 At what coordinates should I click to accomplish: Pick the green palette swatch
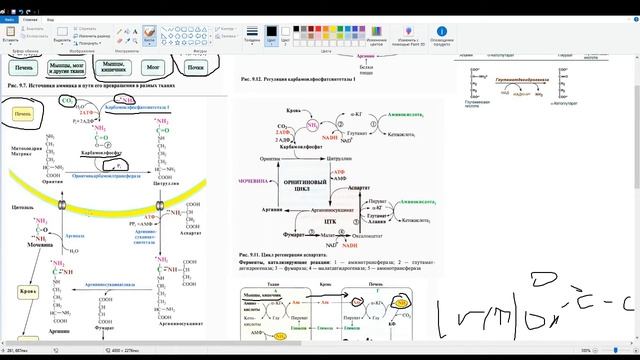pos(340,29)
